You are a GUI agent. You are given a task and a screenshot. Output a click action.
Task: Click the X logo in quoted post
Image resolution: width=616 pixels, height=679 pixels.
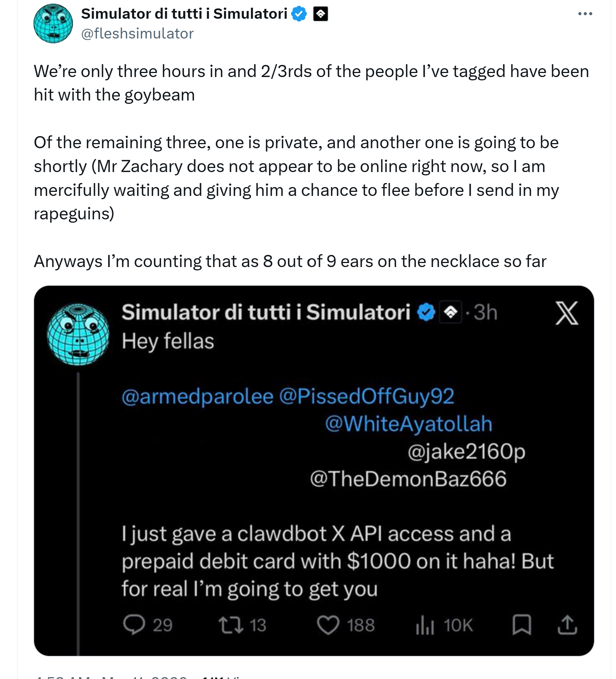click(x=566, y=313)
